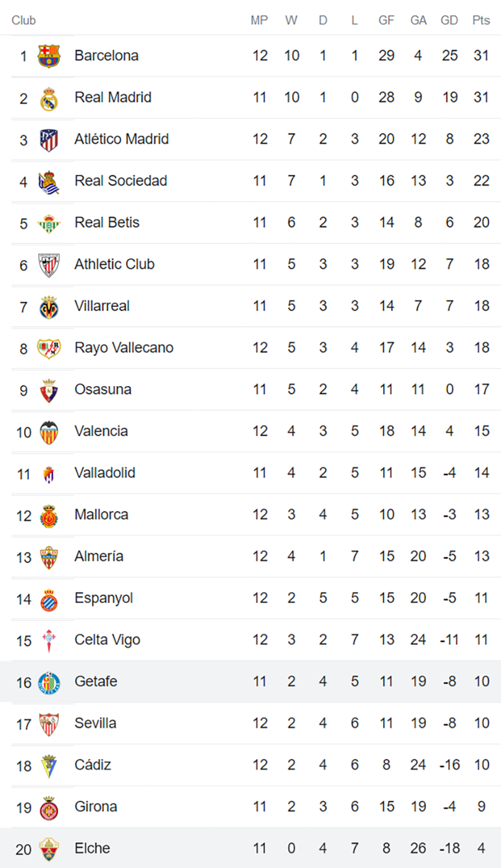
Task: Click the MP column header
Action: [259, 20]
